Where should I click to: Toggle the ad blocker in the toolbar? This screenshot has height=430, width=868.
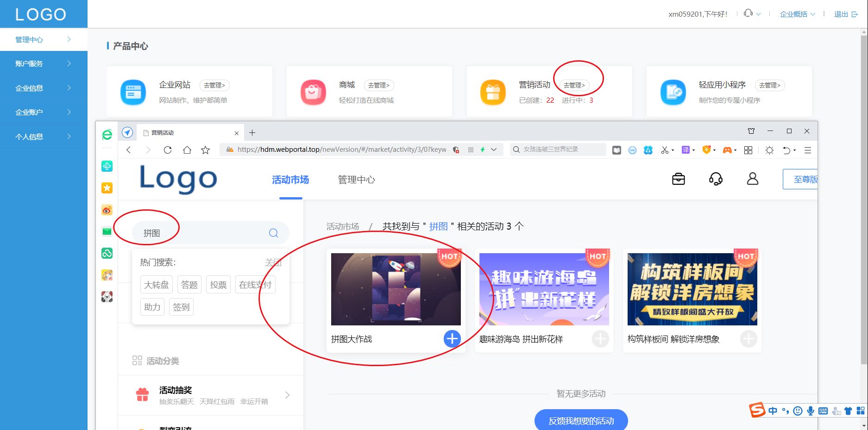pyautogui.click(x=632, y=150)
